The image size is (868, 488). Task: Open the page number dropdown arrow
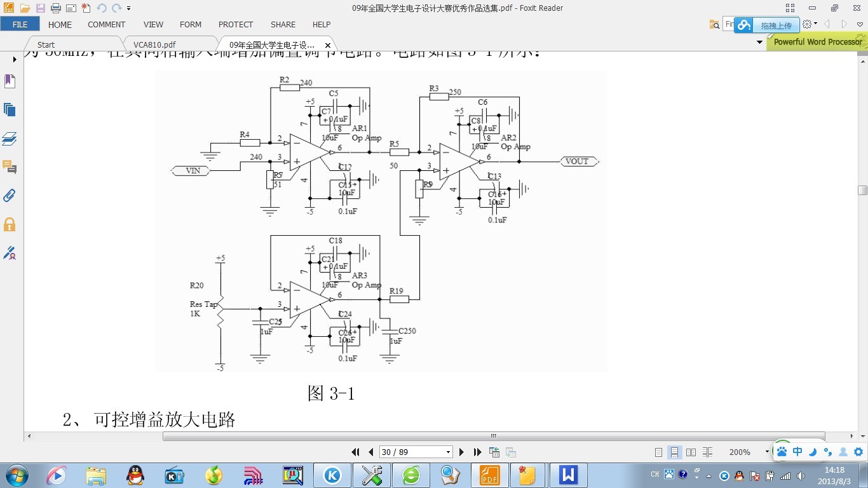click(x=449, y=452)
